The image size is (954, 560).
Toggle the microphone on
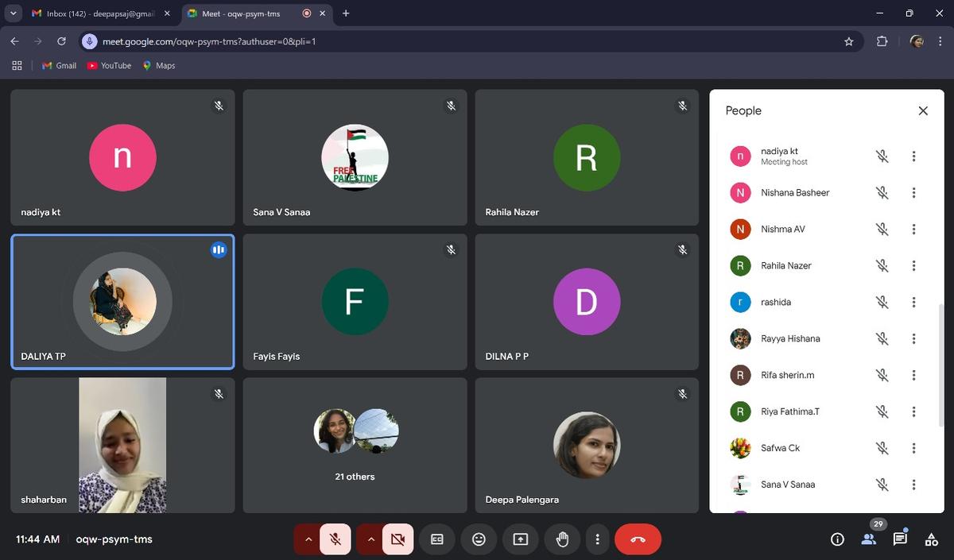[335, 539]
